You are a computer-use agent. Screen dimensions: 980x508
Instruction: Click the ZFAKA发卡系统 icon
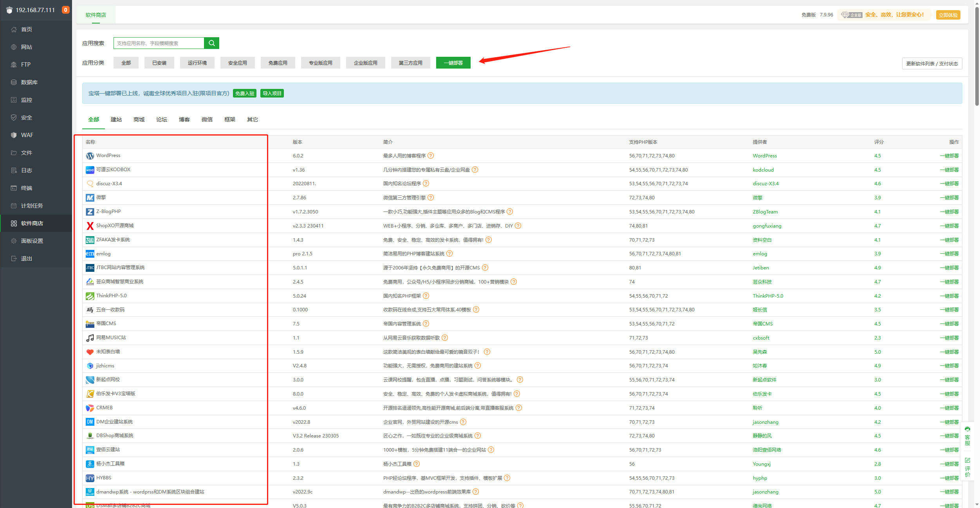pyautogui.click(x=90, y=240)
